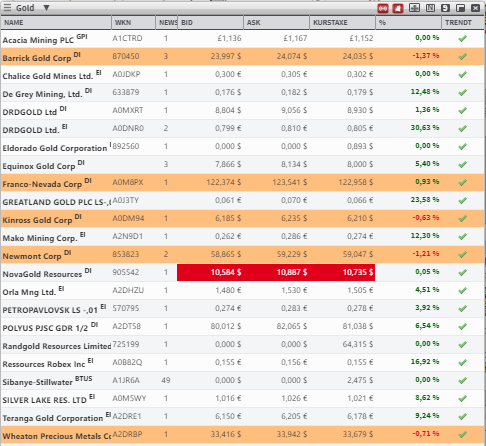
Task: Click the -0,71 % change of Wheaton Precious
Action: tap(426, 434)
